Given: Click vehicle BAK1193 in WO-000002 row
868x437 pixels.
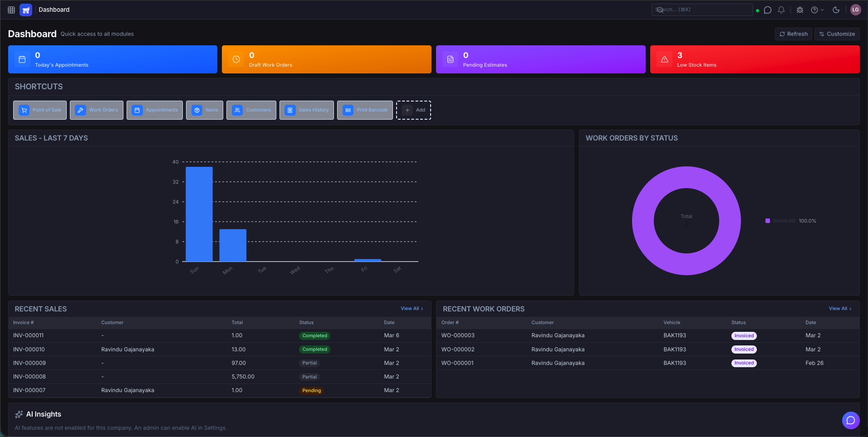Looking at the screenshot, I should [675, 350].
